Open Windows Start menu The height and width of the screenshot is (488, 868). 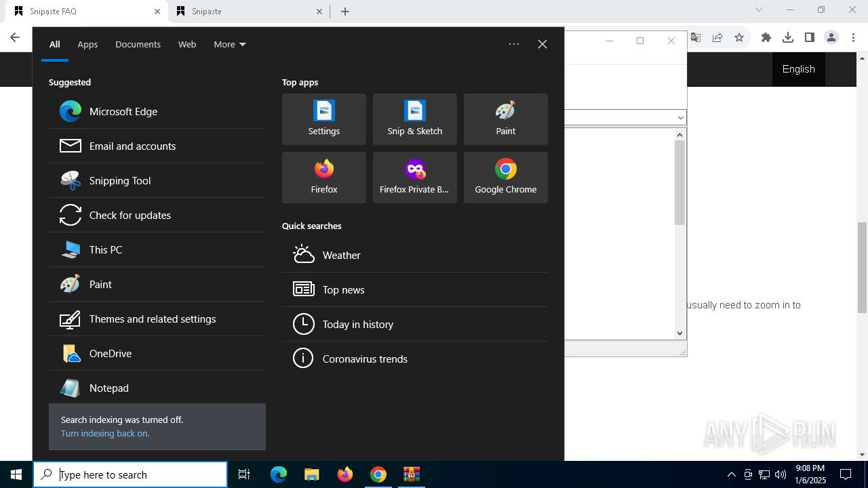pyautogui.click(x=16, y=474)
